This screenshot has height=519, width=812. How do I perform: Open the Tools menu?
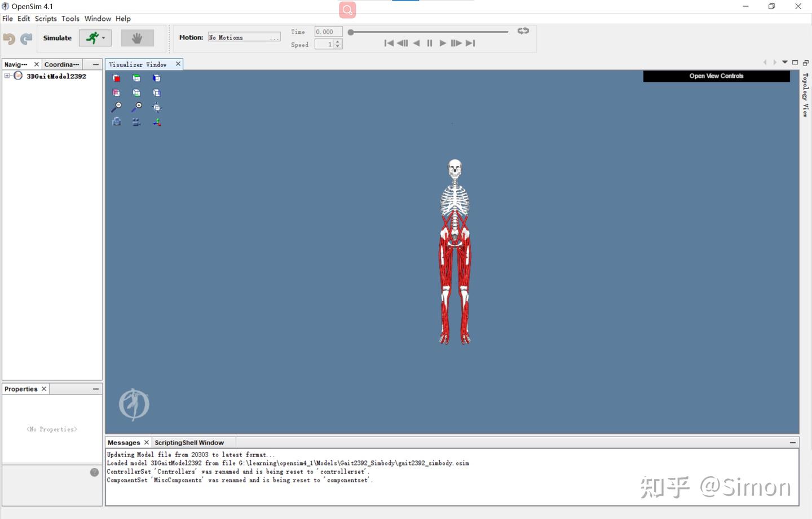click(70, 18)
